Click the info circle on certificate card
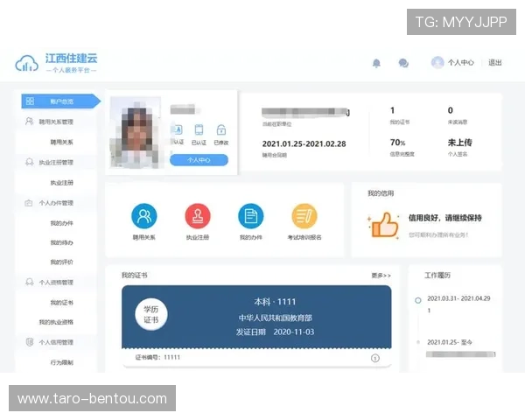 click(x=375, y=358)
